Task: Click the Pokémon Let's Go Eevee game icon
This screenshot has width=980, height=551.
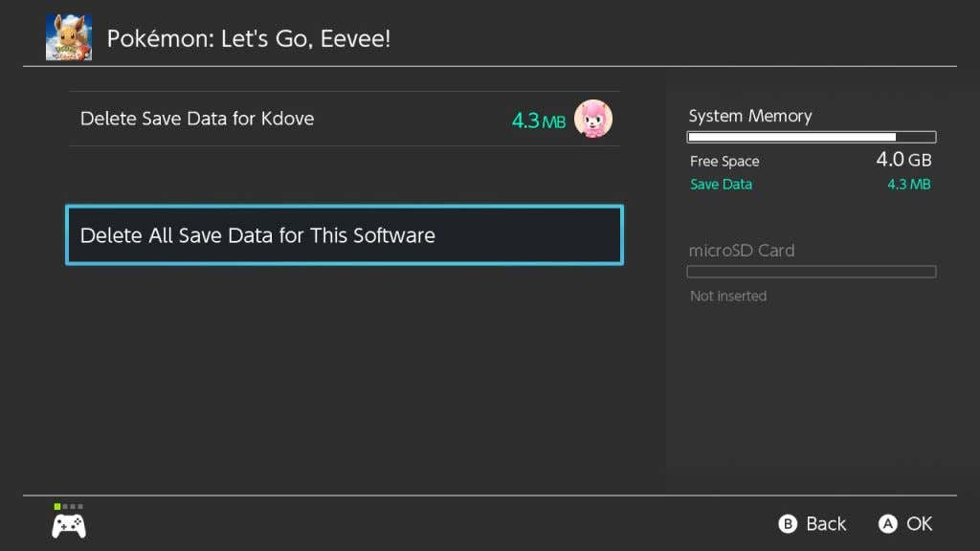Action: coord(69,38)
